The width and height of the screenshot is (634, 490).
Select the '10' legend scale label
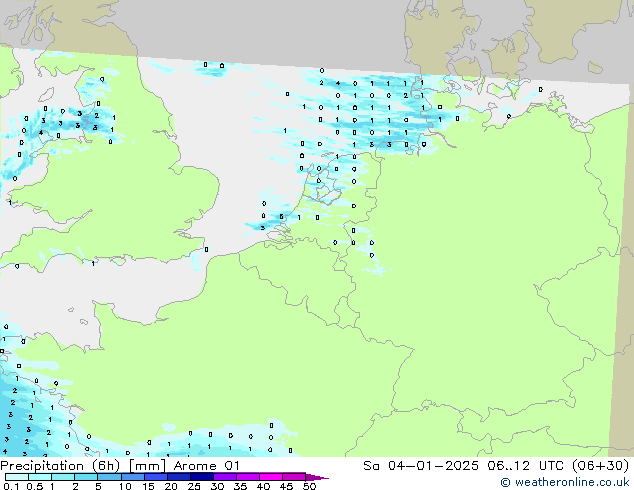click(x=125, y=486)
